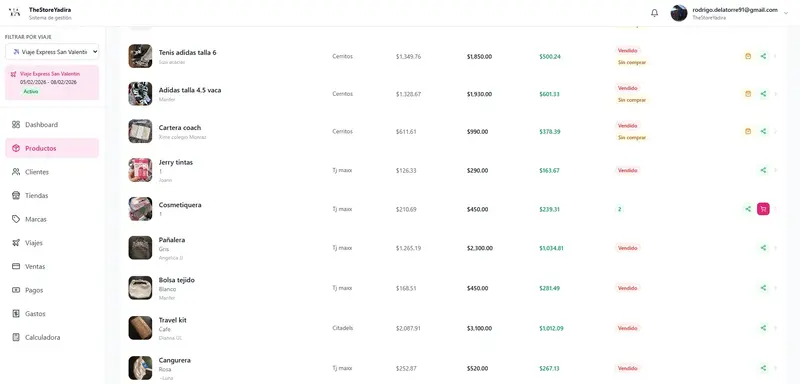Open the Jerry tintas product thumbnail

point(140,170)
